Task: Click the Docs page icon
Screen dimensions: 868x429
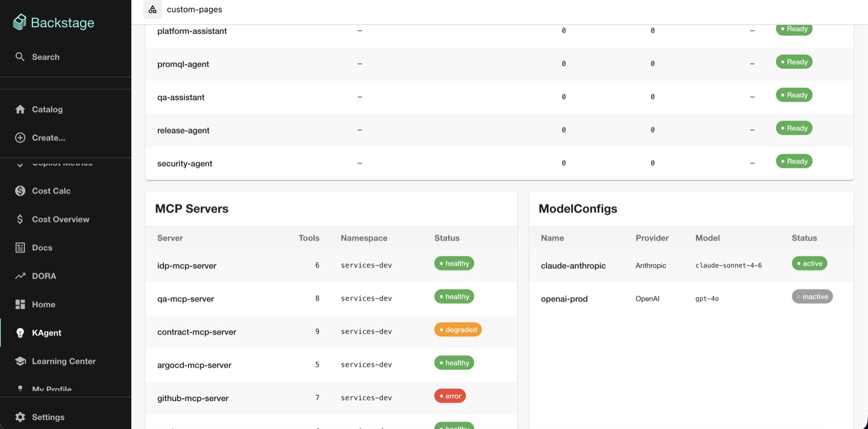Action: [x=20, y=248]
